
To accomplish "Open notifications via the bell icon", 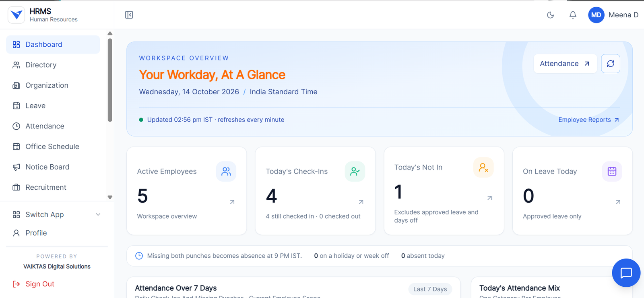I will pyautogui.click(x=573, y=15).
